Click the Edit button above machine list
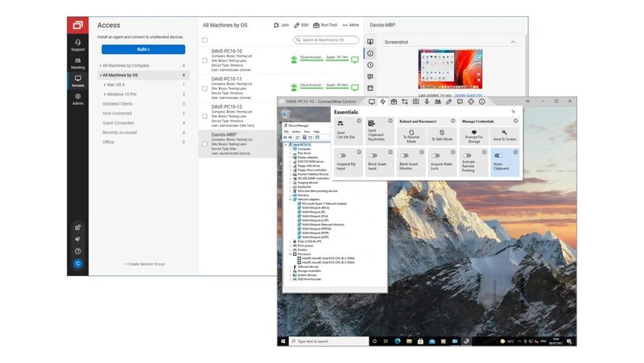This screenshot has height=363, width=644. click(301, 25)
